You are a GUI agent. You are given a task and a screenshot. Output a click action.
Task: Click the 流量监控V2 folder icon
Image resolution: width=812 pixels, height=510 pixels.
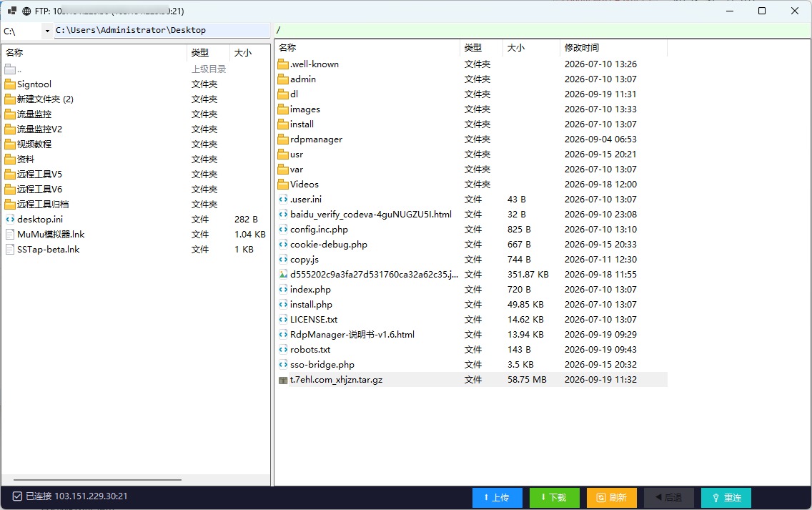[10, 129]
